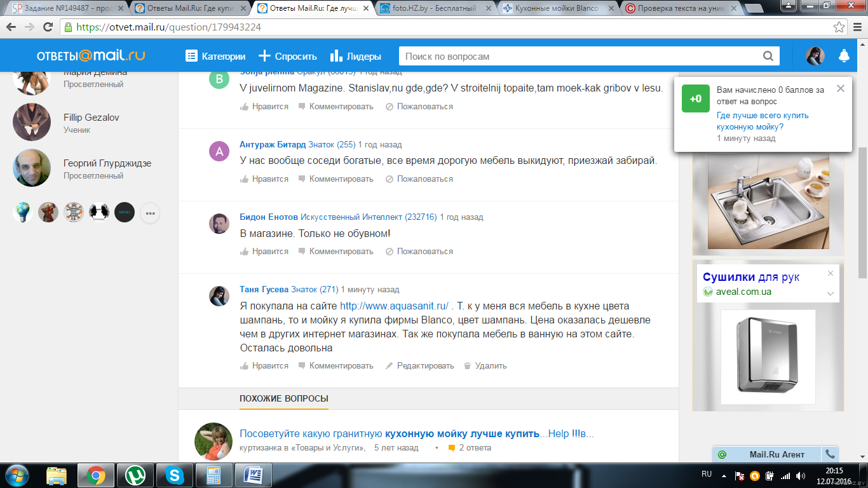868x488 pixels.
Task: Click the browser back arrow
Action: [x=11, y=27]
